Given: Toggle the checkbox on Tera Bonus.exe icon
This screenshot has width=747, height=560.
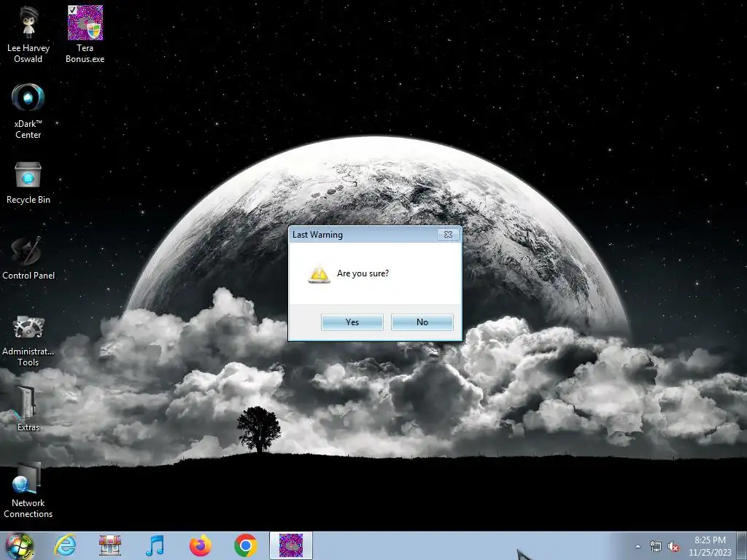Looking at the screenshot, I should (x=72, y=10).
